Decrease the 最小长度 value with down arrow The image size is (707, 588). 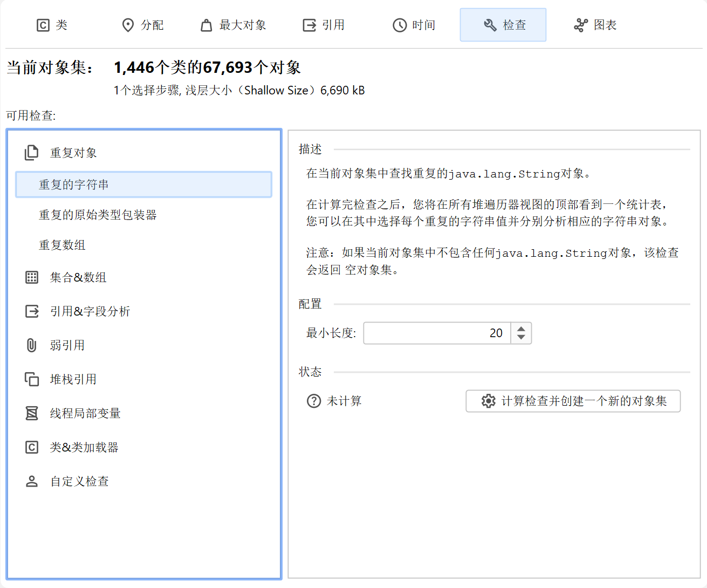click(521, 338)
